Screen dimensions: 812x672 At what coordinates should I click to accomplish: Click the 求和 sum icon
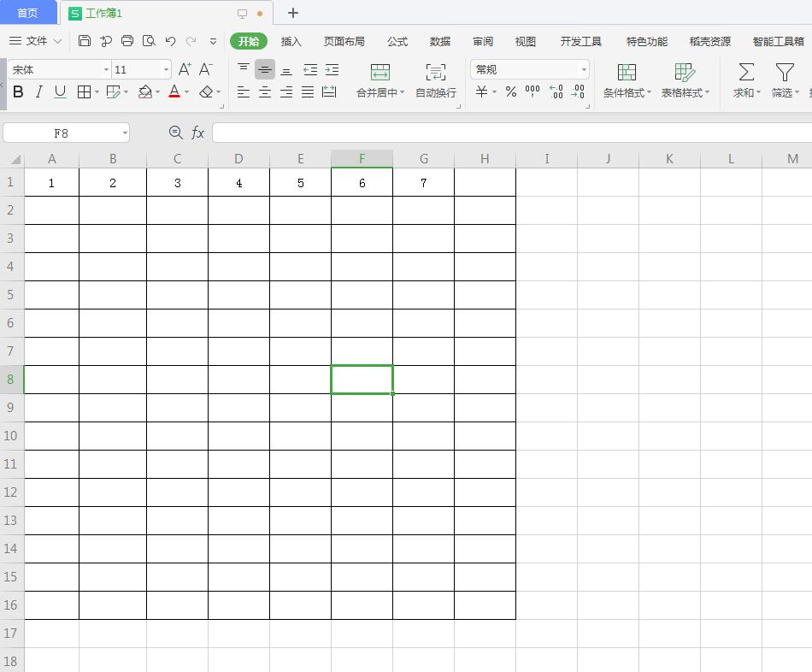tap(746, 73)
